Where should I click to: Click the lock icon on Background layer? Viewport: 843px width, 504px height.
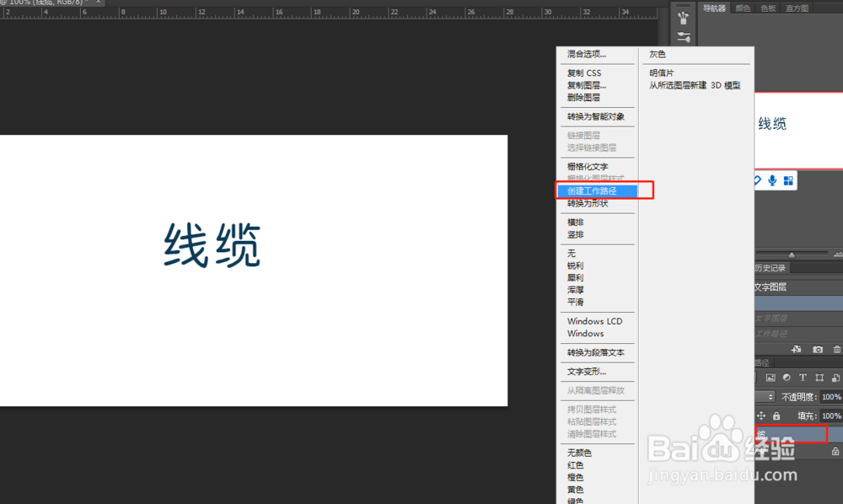coord(835,452)
